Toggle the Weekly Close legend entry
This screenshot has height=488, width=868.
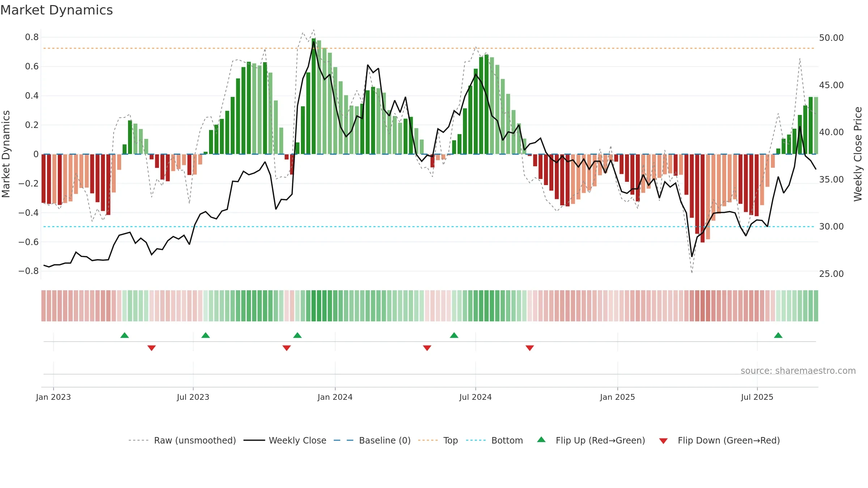click(285, 440)
